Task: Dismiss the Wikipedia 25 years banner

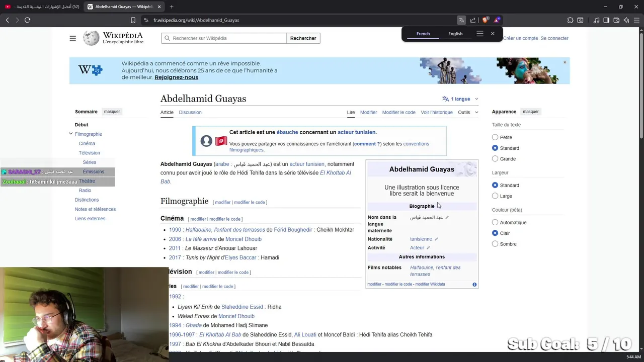Action: (565, 62)
